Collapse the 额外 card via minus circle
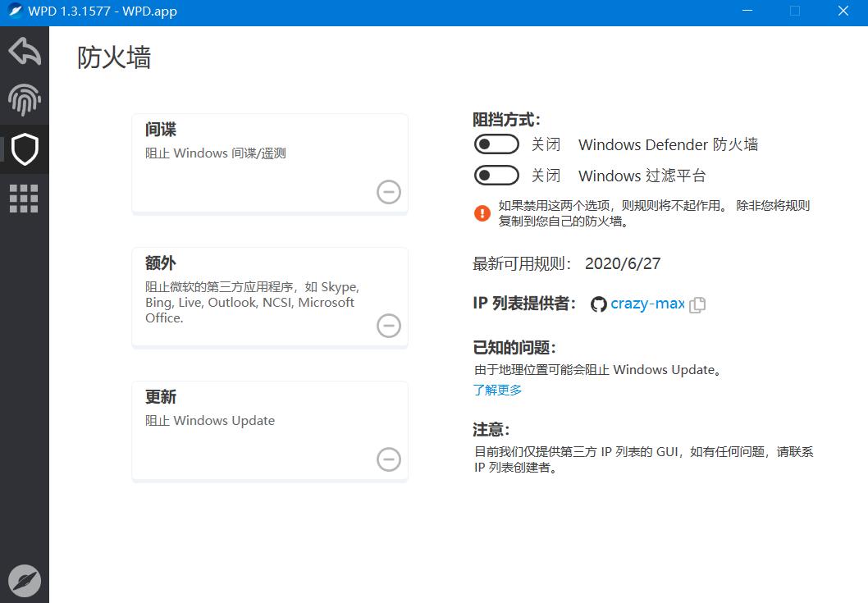 tap(388, 325)
